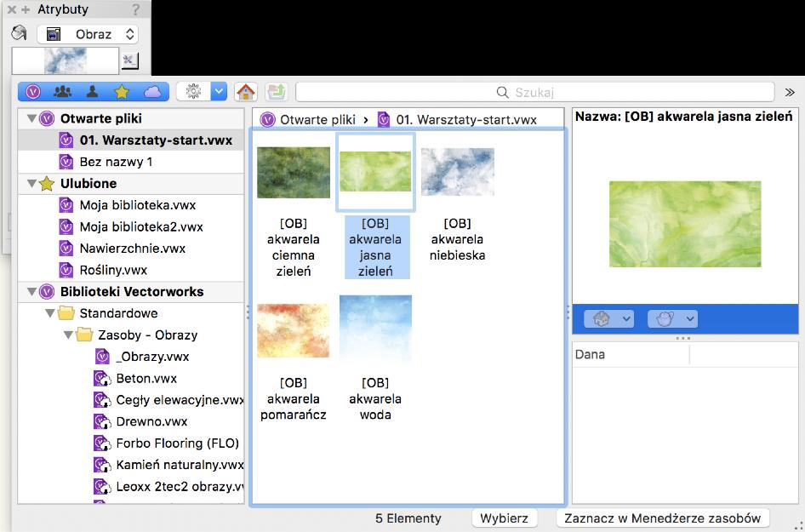
Task: Click image settings button beside fill swatch
Action: point(129,60)
